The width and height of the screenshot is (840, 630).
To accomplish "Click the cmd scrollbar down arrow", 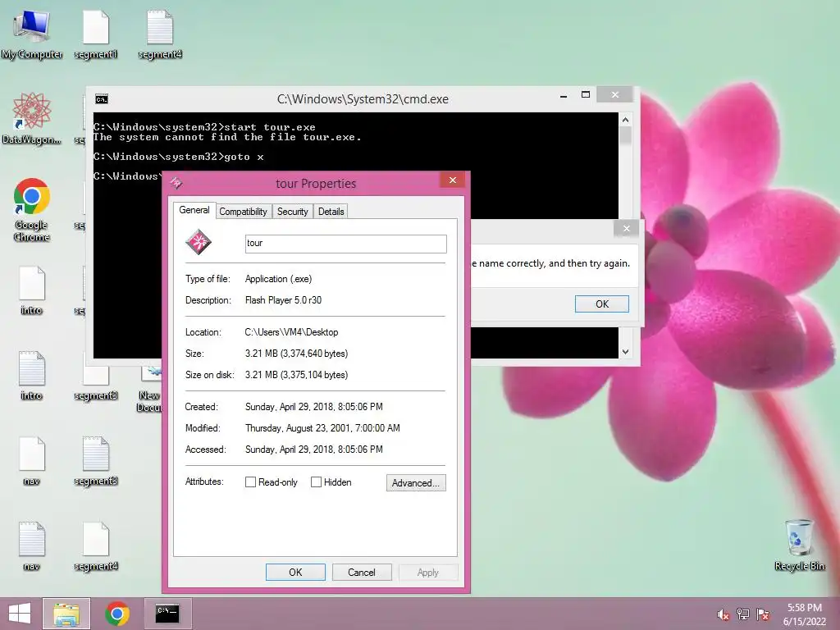I will pyautogui.click(x=625, y=351).
